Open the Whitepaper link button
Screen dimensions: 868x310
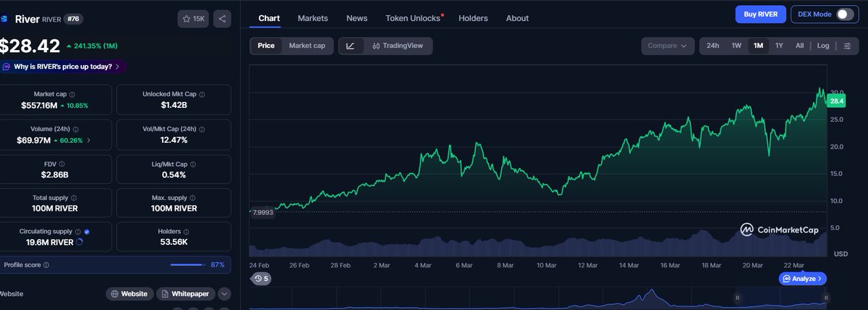pyautogui.click(x=186, y=293)
